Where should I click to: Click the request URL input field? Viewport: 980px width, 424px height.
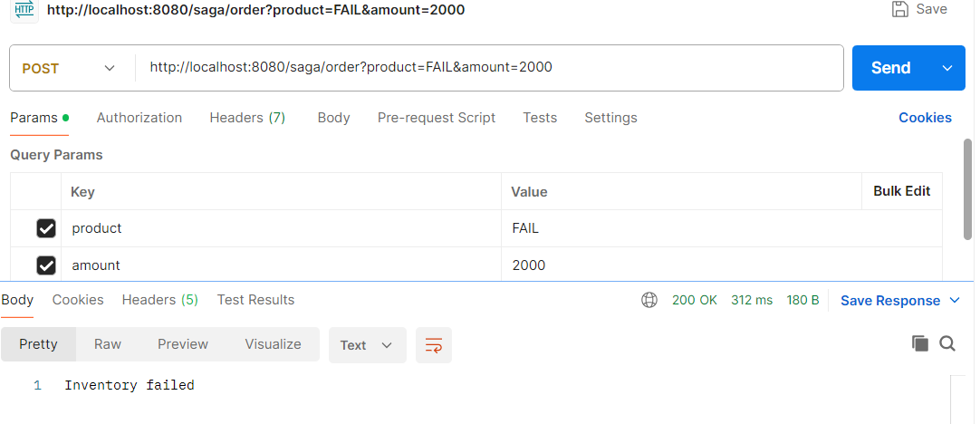[489, 68]
